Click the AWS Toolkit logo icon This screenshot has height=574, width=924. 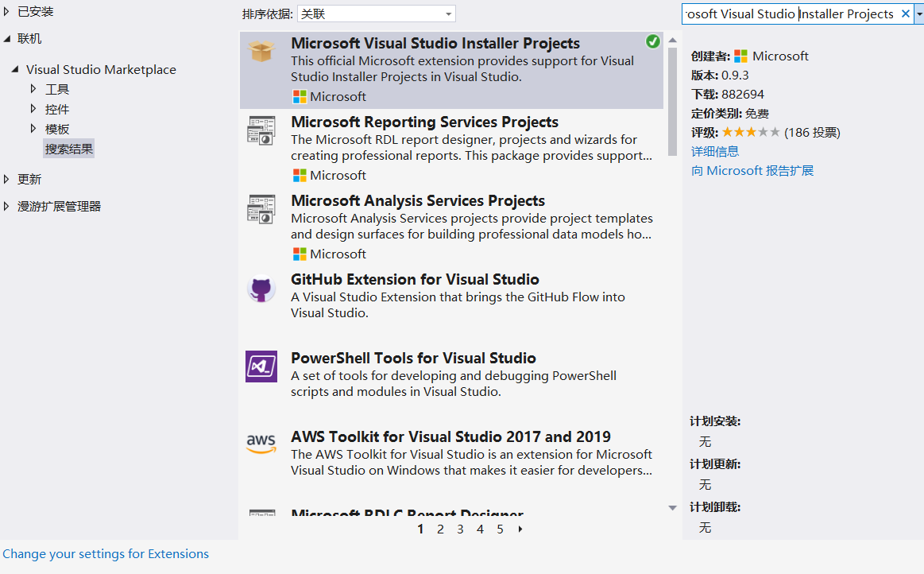tap(261, 444)
